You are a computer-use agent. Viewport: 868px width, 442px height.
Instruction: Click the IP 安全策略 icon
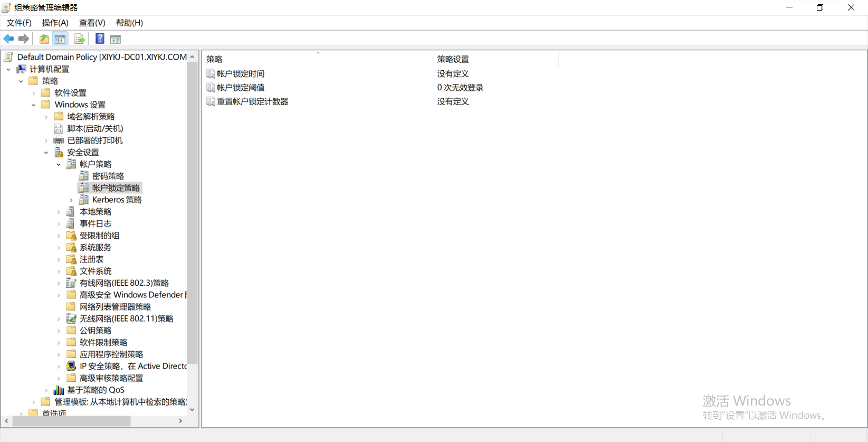(71, 366)
